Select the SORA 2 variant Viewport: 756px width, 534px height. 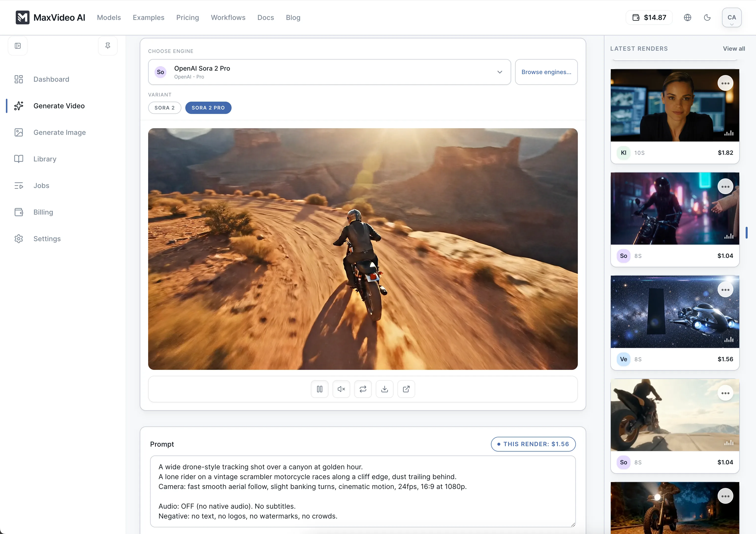point(165,108)
